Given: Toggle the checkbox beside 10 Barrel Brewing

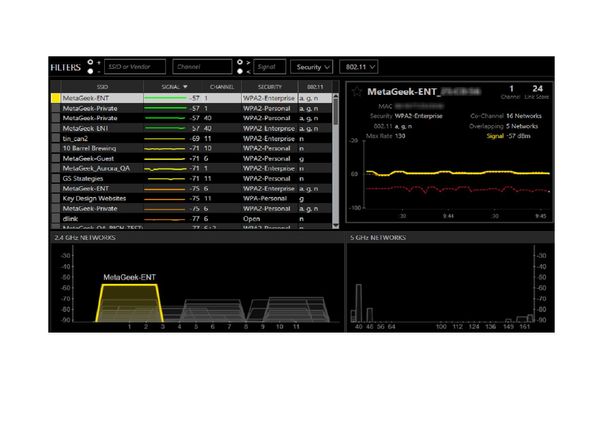Looking at the screenshot, I should pos(56,148).
